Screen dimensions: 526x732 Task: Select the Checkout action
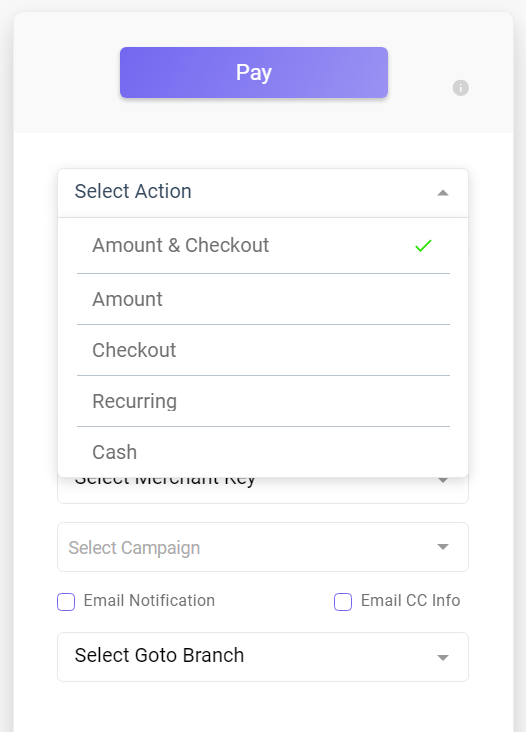[x=263, y=350]
